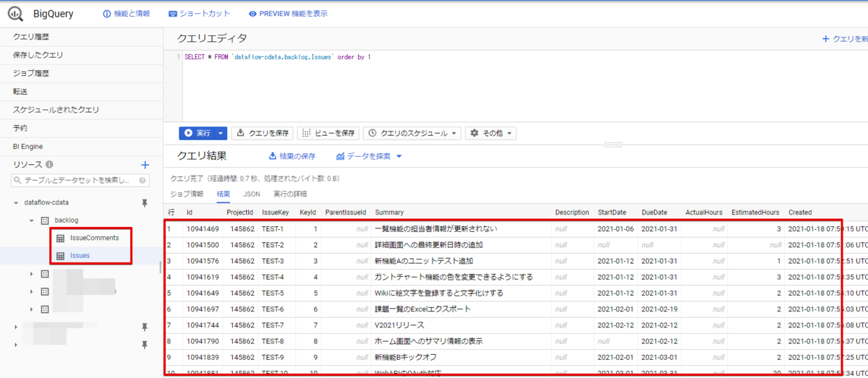Click the info icon next to リソース

point(50,165)
